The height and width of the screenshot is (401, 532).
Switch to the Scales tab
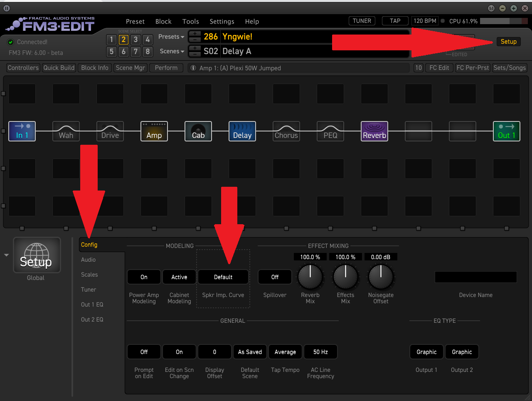tap(89, 275)
